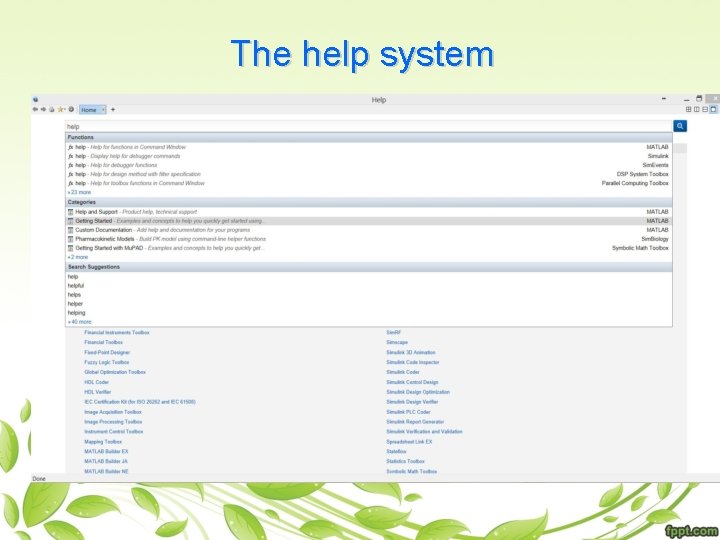Open Mapping Toolbox link
720x540 pixels.
(x=103, y=442)
